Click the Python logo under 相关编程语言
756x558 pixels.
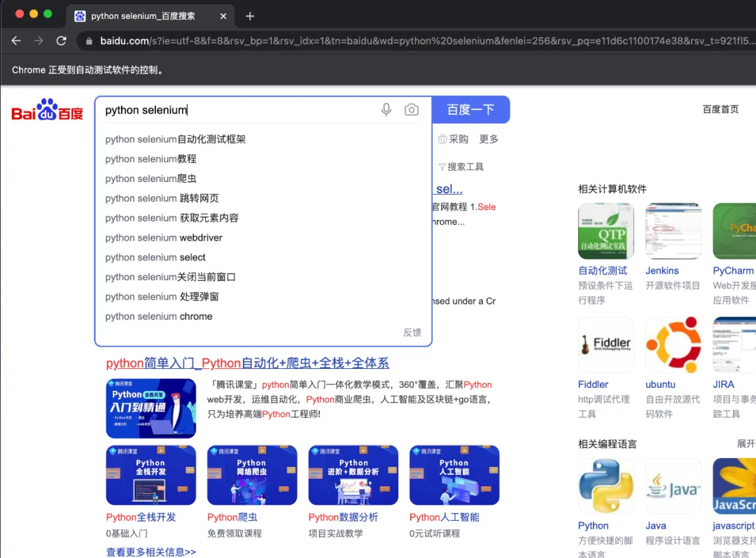click(x=605, y=486)
